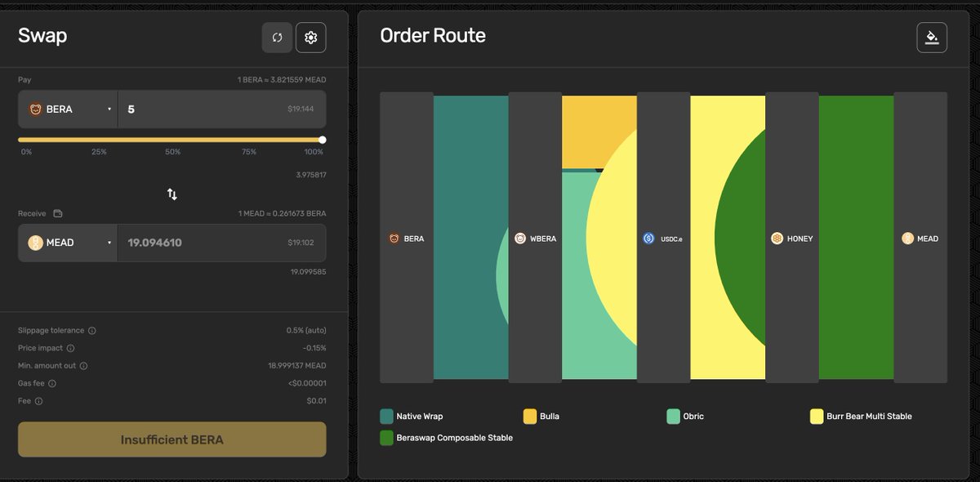Click the Beraswap Composable Stable legend swatch
The height and width of the screenshot is (482, 980).
point(387,438)
